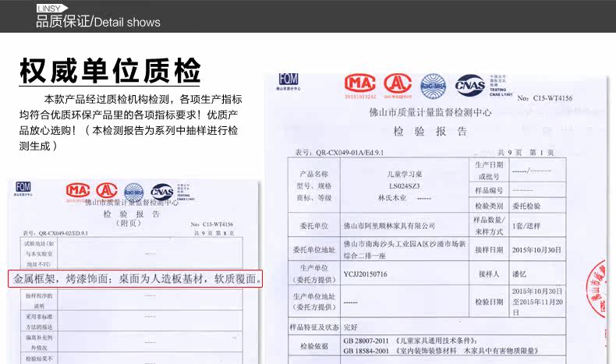Click date range '2015年10月30日至2015年11月20日'
The width and height of the screenshot is (616, 364).
537,302
